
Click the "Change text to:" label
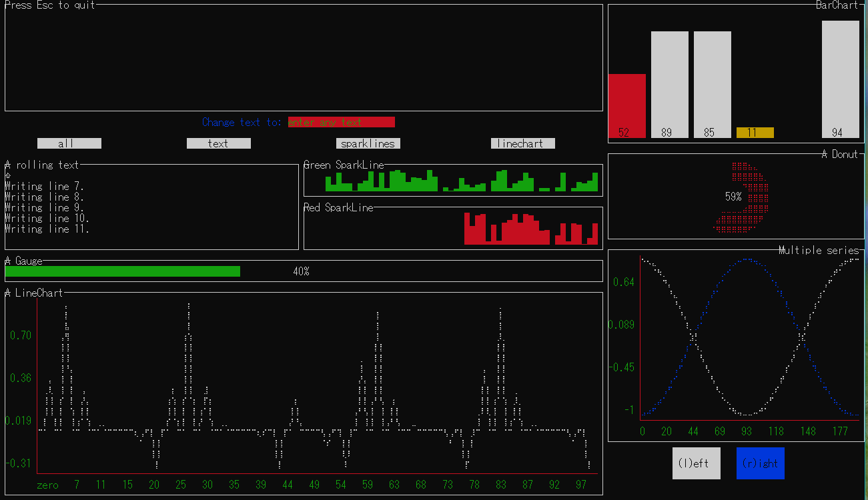[x=242, y=122]
